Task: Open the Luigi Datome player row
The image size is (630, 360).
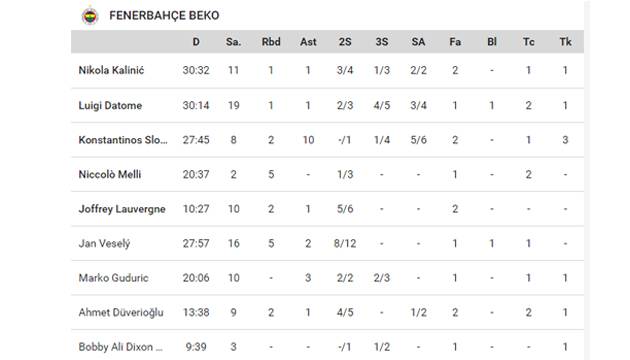Action: [x=327, y=105]
